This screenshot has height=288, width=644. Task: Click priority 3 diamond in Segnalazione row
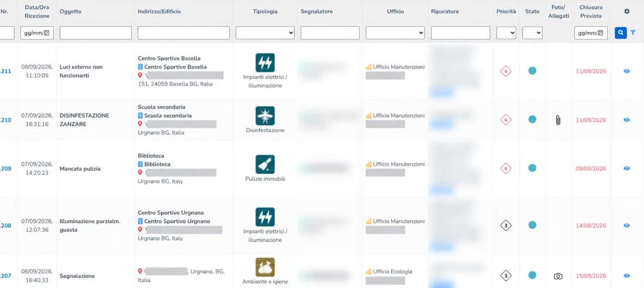click(x=506, y=276)
